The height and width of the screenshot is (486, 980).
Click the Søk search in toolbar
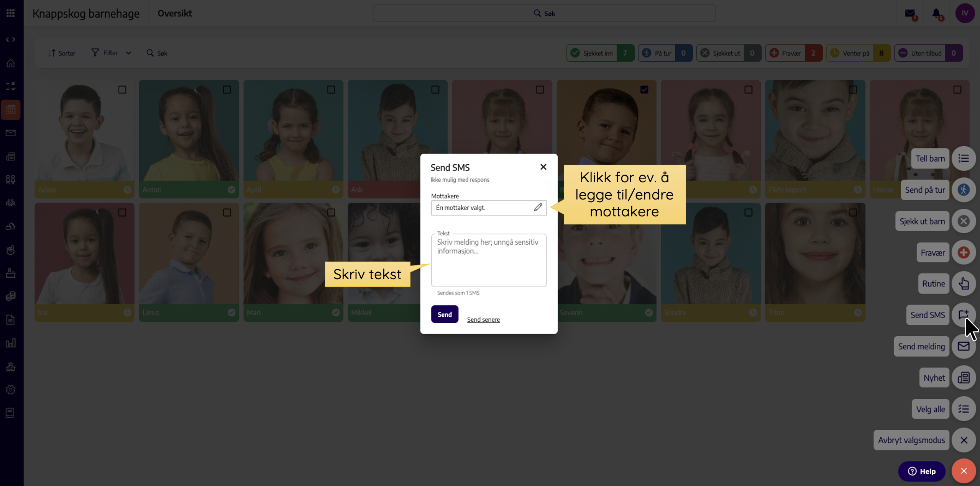coord(157,53)
